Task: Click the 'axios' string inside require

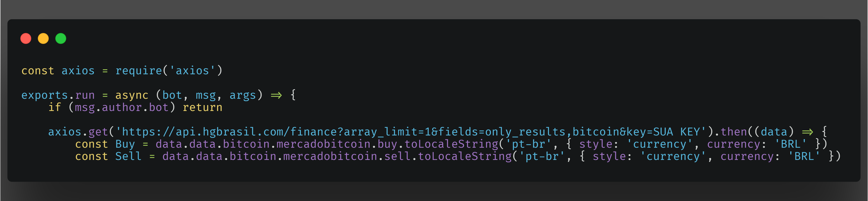Action: coord(192,71)
